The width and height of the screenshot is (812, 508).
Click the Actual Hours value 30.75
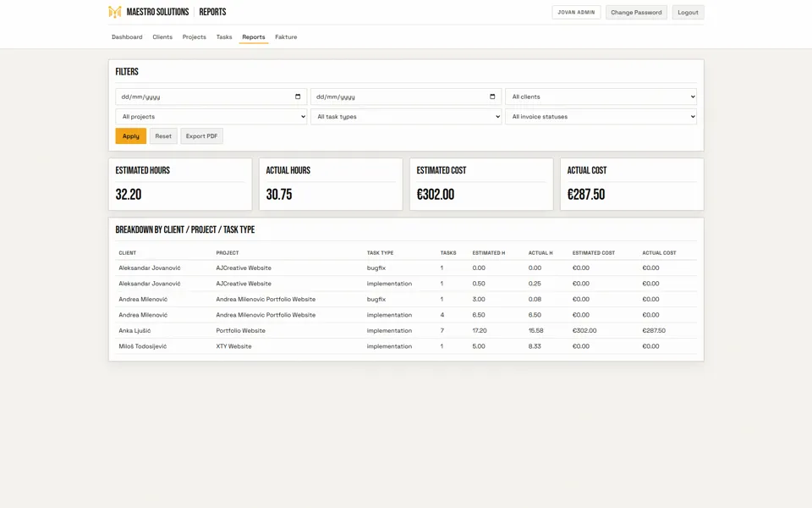[279, 195]
